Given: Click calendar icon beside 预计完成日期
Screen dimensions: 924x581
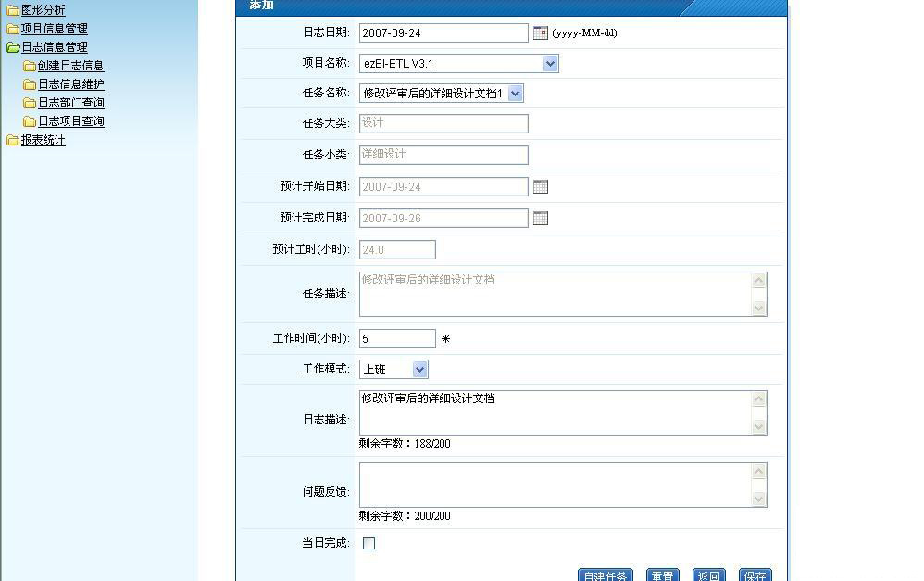Looking at the screenshot, I should pyautogui.click(x=541, y=218).
